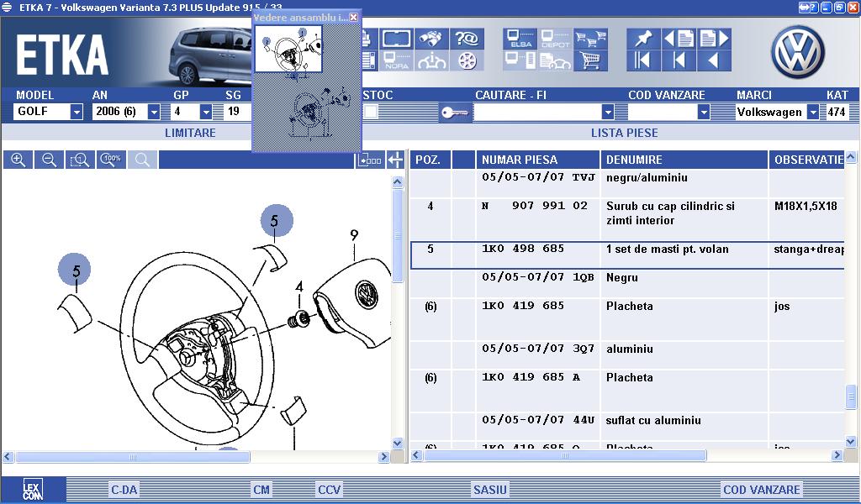Select part row 1K0 498 685
The height and width of the screenshot is (504, 861).
pyautogui.click(x=627, y=255)
